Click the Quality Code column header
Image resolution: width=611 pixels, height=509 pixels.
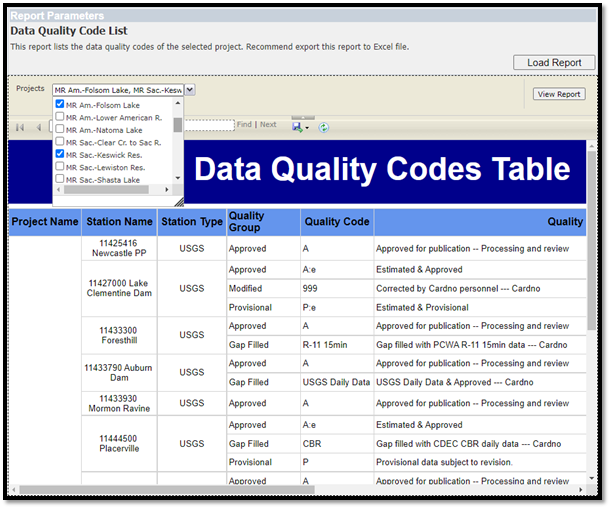pyautogui.click(x=337, y=222)
